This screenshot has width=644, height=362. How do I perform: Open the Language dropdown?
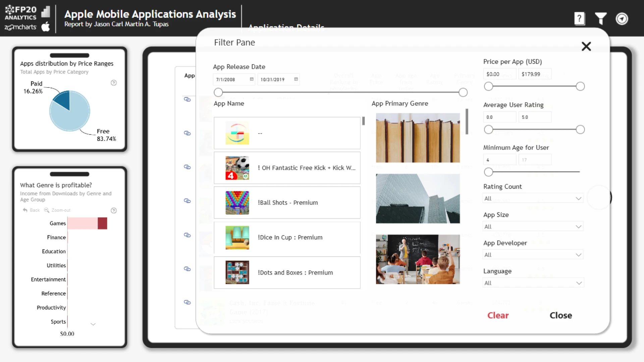(578, 283)
